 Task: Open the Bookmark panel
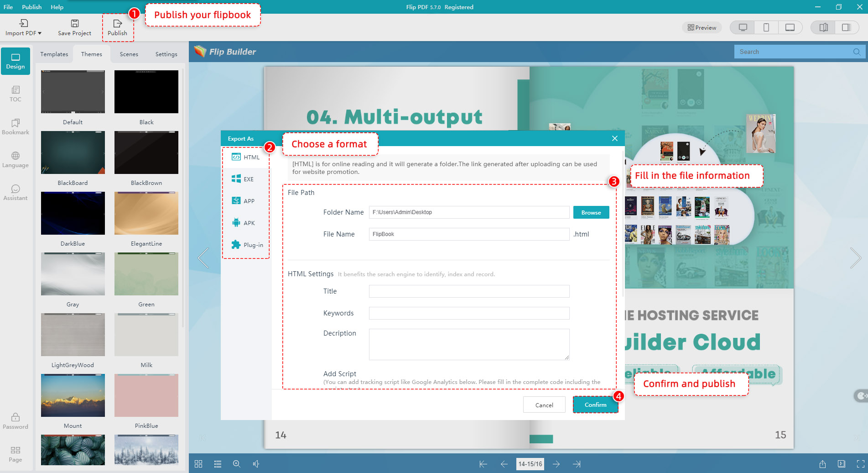click(x=16, y=127)
